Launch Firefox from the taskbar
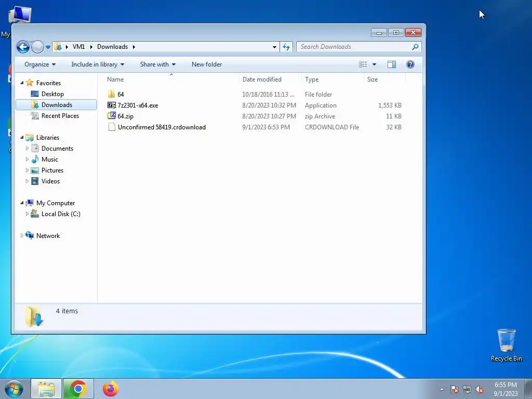 (x=111, y=389)
